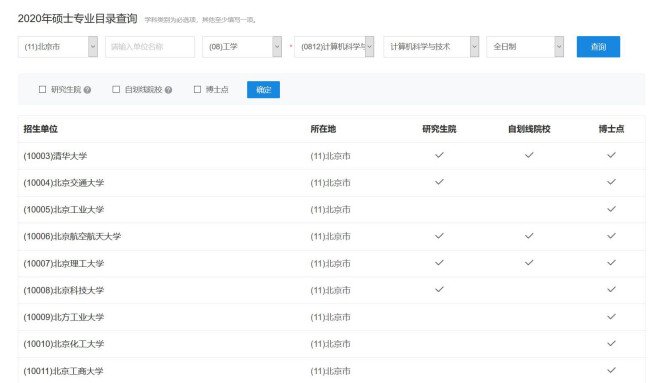This screenshot has width=650, height=383.
Task: Check the 研究生院 filter checkbox
Action: pos(42,90)
